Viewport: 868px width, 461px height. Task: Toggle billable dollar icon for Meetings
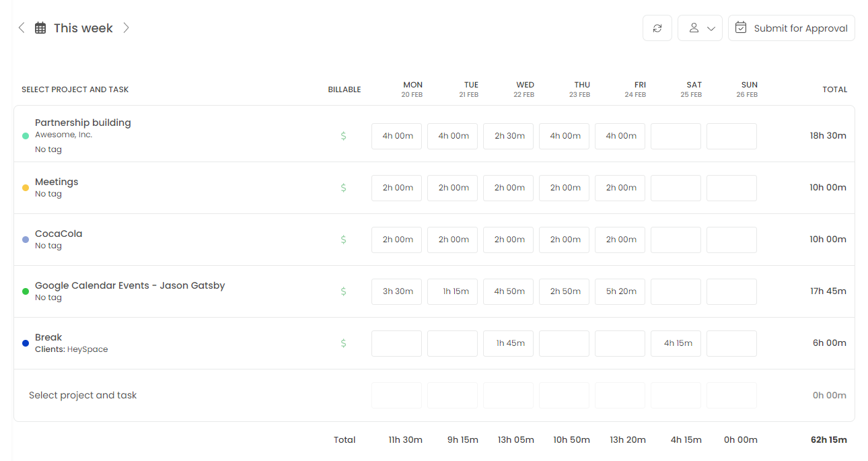pos(343,188)
